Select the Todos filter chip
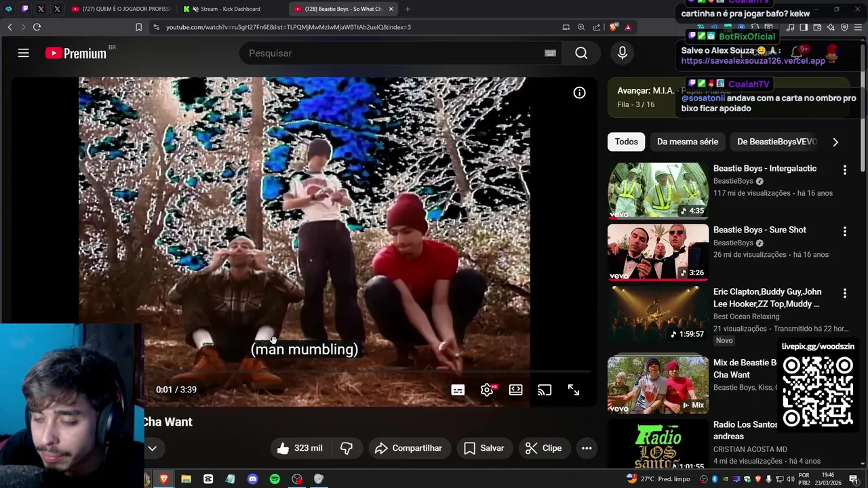Viewport: 868px width, 488px height. (626, 142)
